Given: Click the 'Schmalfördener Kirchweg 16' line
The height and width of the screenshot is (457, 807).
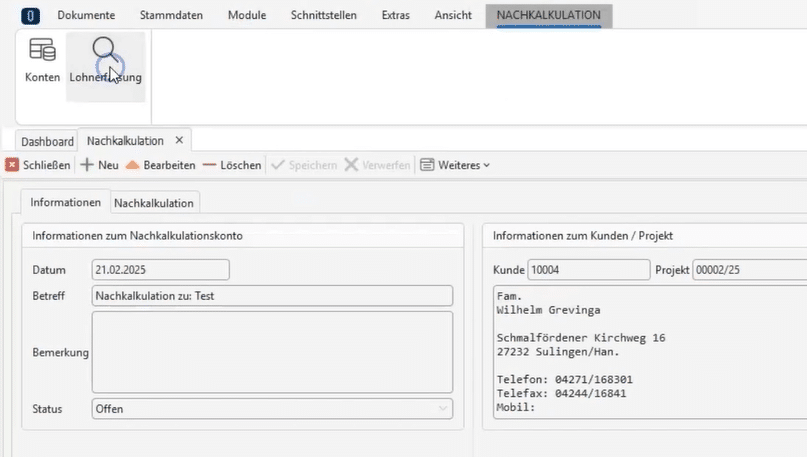Looking at the screenshot, I should [x=581, y=338].
